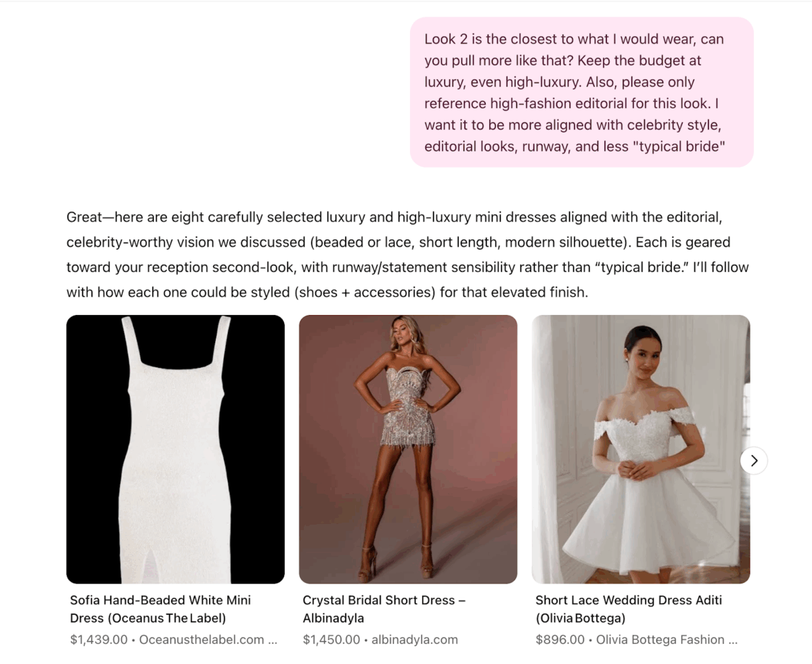The image size is (812, 664).
Task: Visit the Oceanusthelabel.com source link
Action: click(201, 640)
